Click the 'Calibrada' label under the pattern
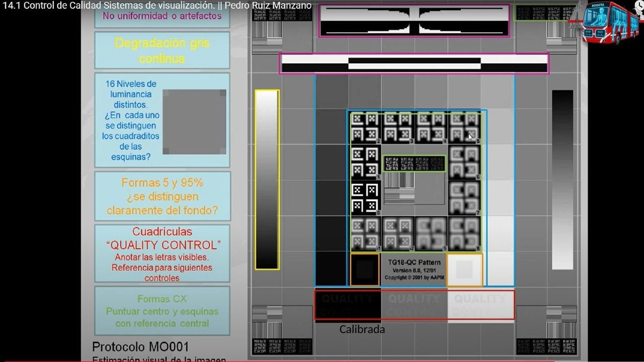 (x=362, y=329)
